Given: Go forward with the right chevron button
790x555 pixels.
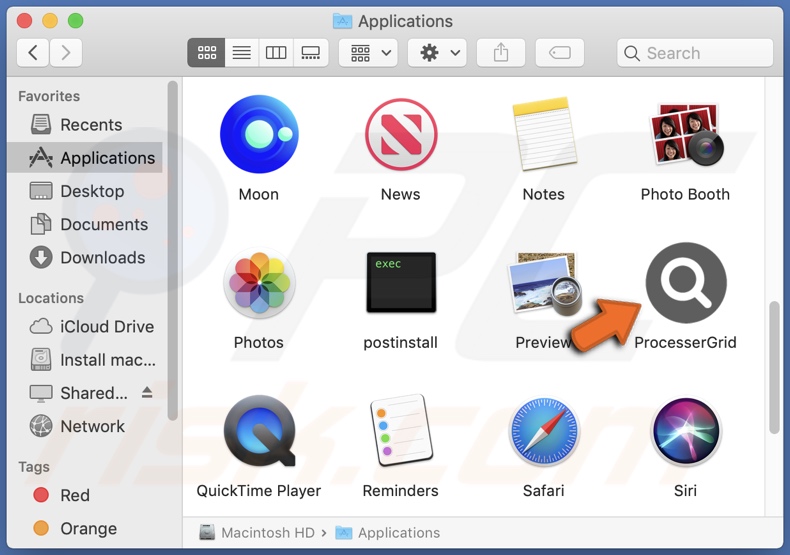Looking at the screenshot, I should pos(65,53).
